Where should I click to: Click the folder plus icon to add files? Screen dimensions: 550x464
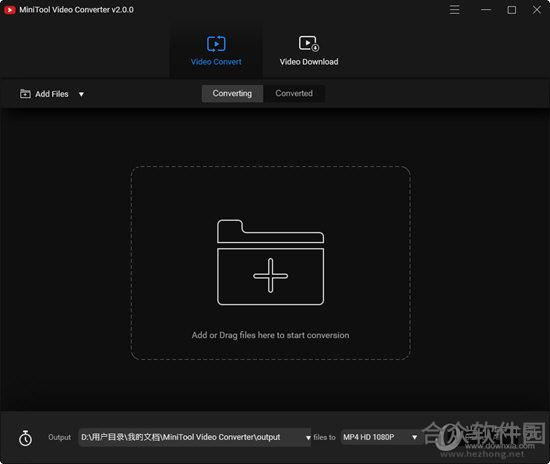[x=270, y=262]
